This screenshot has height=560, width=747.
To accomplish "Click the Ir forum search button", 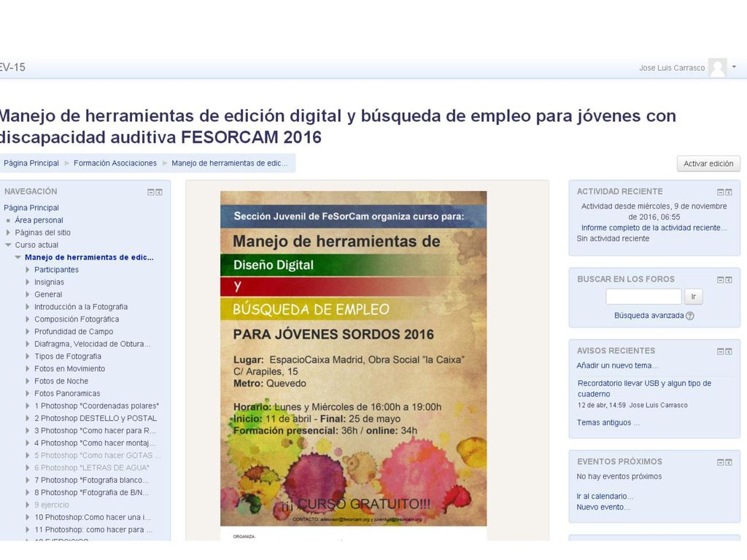I will [x=693, y=297].
